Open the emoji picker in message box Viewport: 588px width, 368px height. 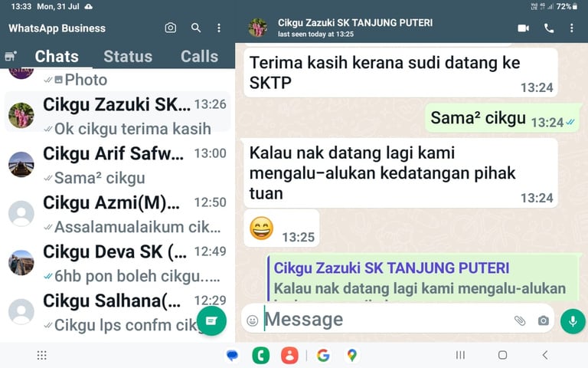pyautogui.click(x=253, y=320)
